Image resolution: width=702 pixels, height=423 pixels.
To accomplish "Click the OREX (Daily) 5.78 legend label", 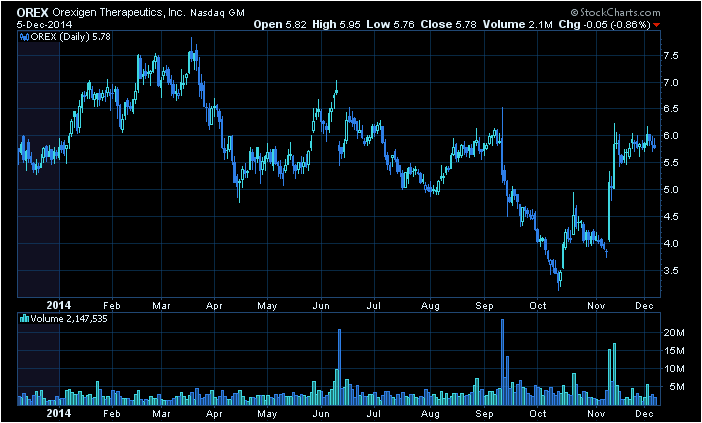I will click(70, 37).
